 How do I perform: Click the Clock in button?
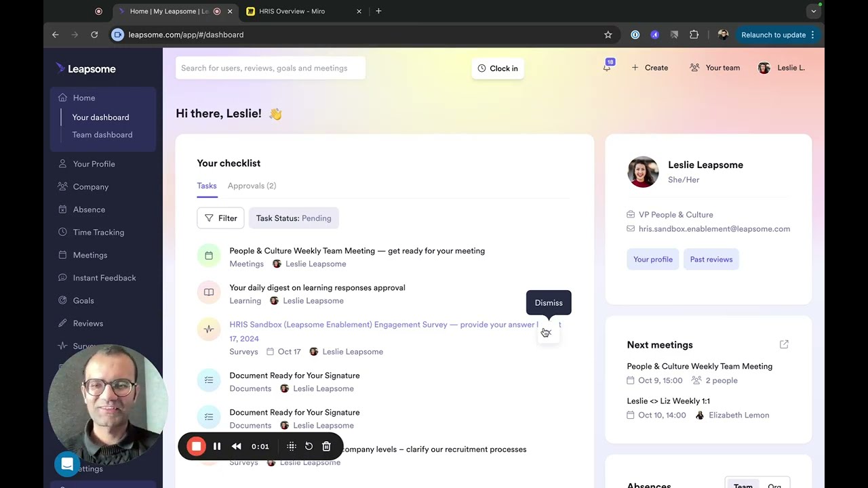click(x=498, y=68)
